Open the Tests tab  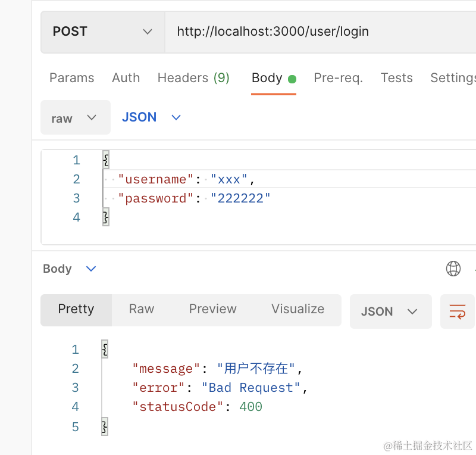(x=396, y=78)
